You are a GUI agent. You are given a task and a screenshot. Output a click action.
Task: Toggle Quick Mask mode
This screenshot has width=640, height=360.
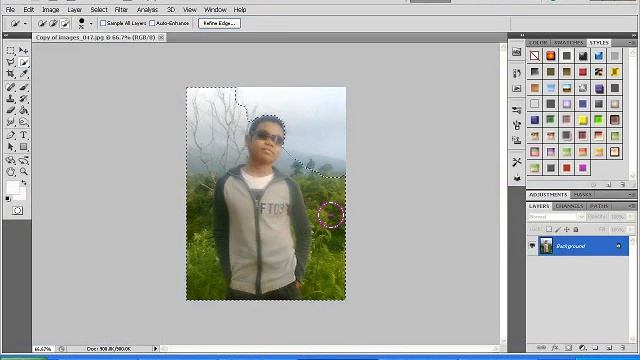(17, 211)
